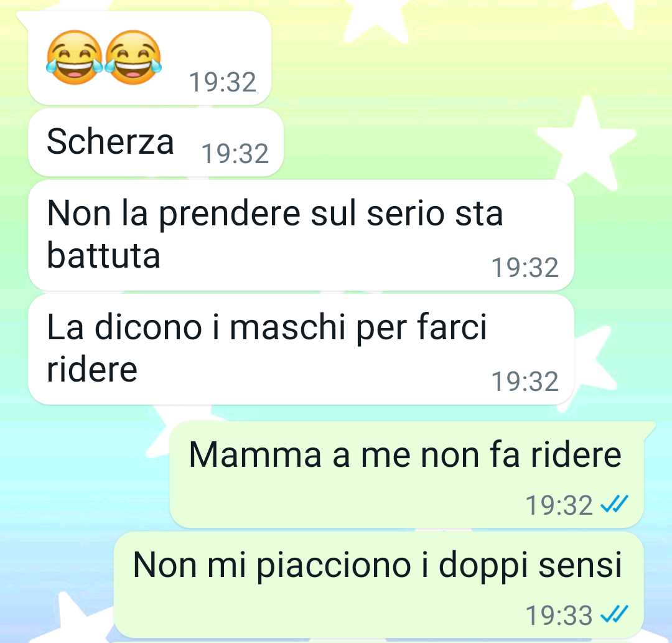Tap the word 'ridere' in the received message
The image size is (672, 643).
[x=91, y=369]
